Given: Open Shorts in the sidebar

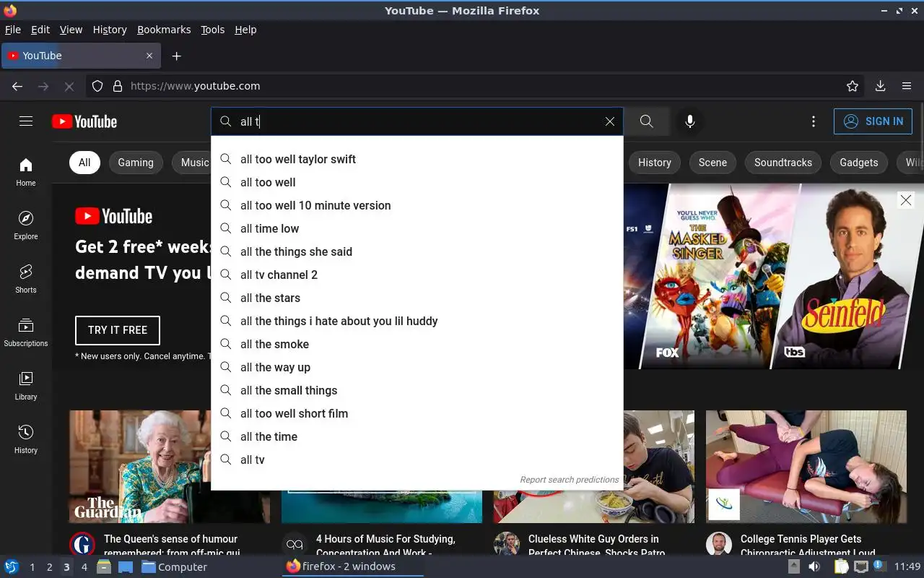Looking at the screenshot, I should point(26,280).
